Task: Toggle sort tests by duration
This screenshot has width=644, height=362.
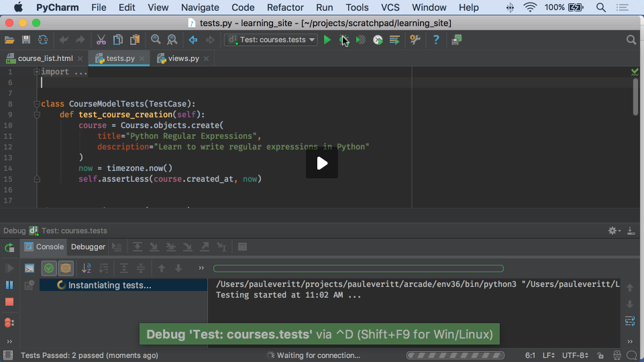Action: point(103,268)
